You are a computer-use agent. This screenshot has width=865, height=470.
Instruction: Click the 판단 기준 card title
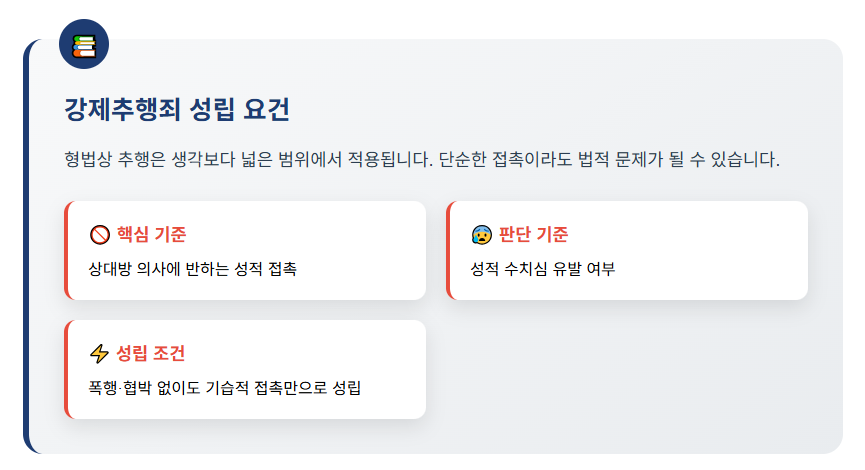pyautogui.click(x=533, y=235)
